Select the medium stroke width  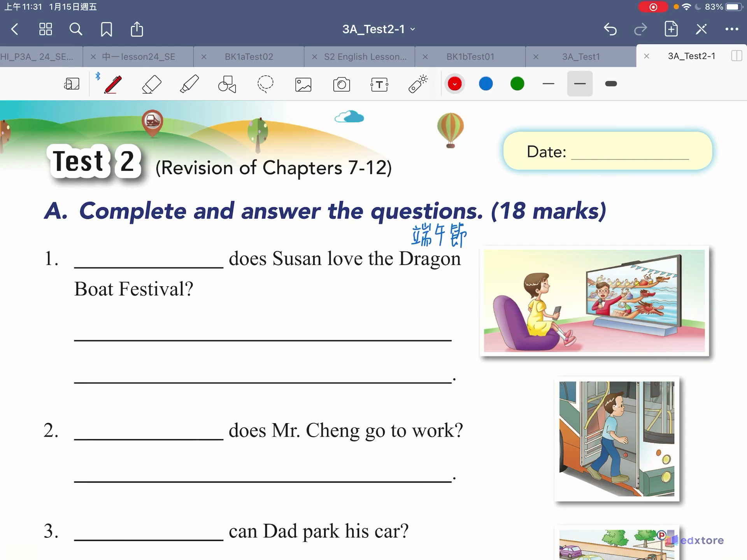(580, 84)
